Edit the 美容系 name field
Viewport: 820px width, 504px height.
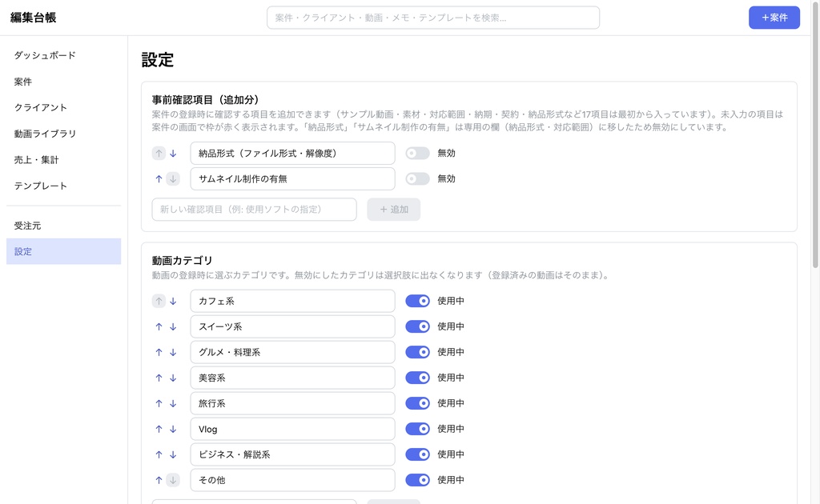[x=292, y=378]
